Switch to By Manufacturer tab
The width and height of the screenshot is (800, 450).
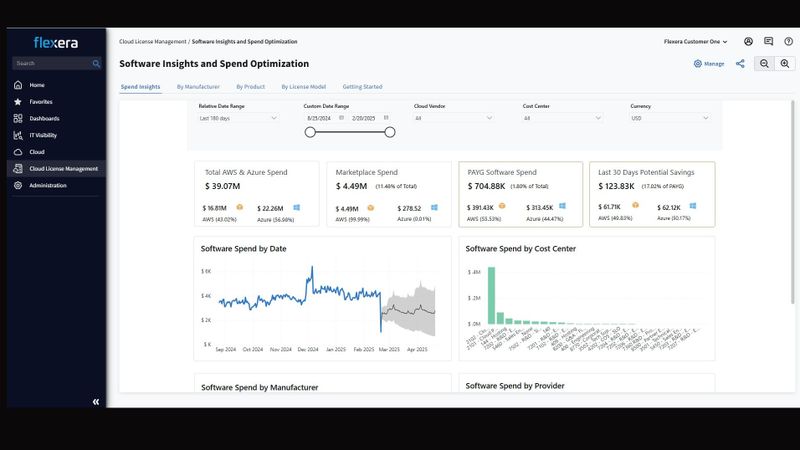[198, 87]
